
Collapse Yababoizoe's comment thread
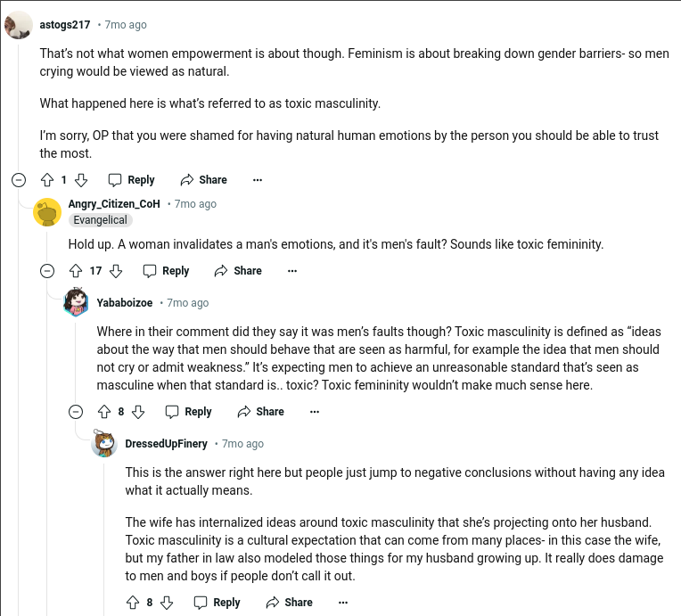76,411
